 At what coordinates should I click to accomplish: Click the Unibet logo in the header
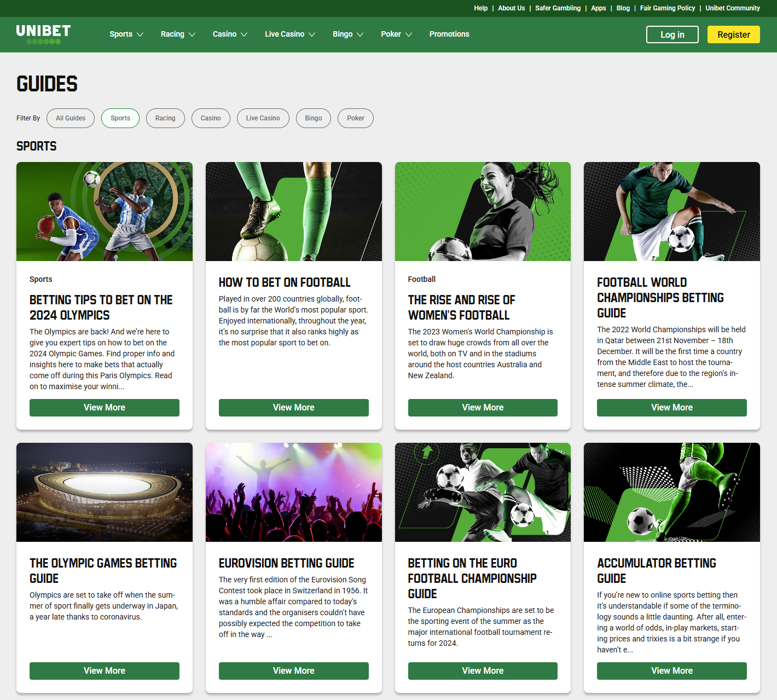coord(44,34)
